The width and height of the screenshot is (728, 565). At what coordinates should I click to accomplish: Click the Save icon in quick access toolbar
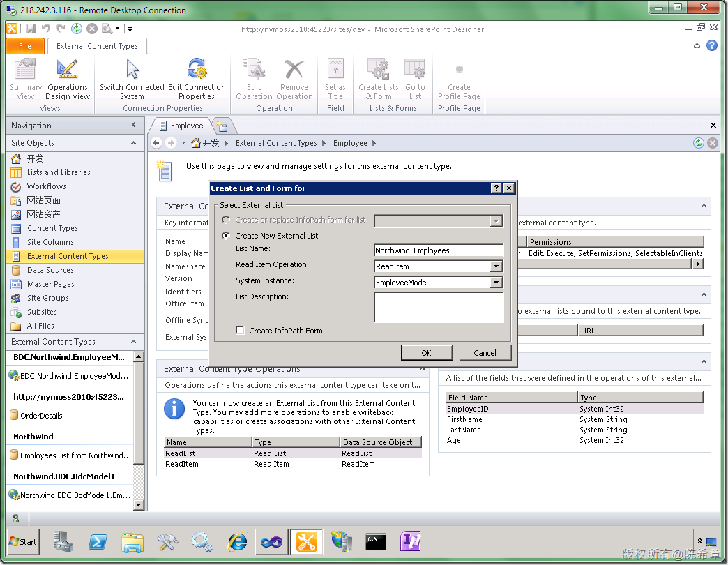(31, 29)
